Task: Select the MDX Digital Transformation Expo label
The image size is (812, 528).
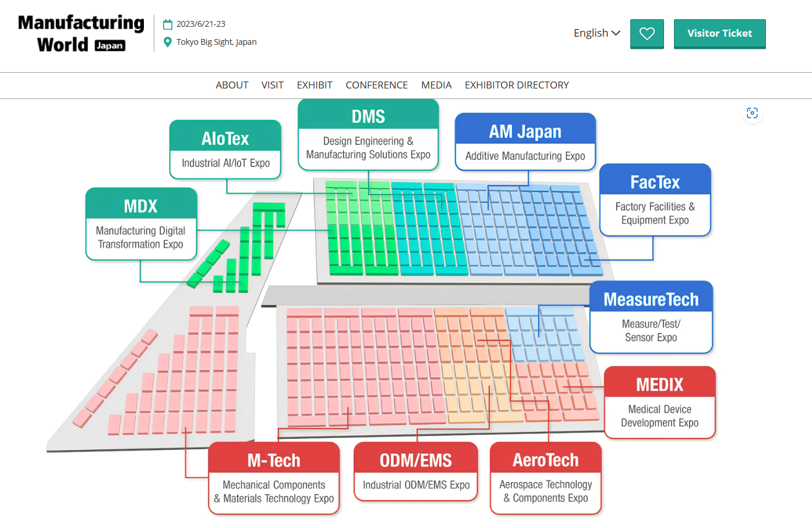Action: [141, 224]
